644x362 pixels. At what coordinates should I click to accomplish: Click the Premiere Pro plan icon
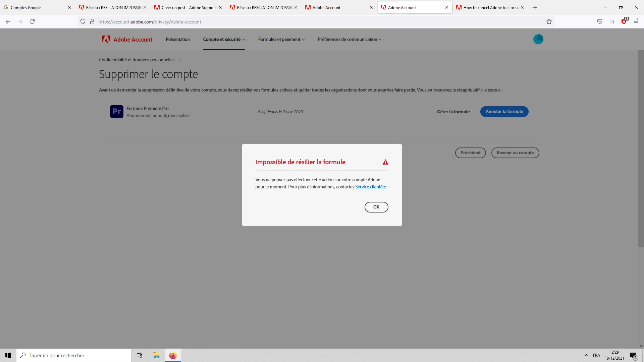[x=116, y=112]
